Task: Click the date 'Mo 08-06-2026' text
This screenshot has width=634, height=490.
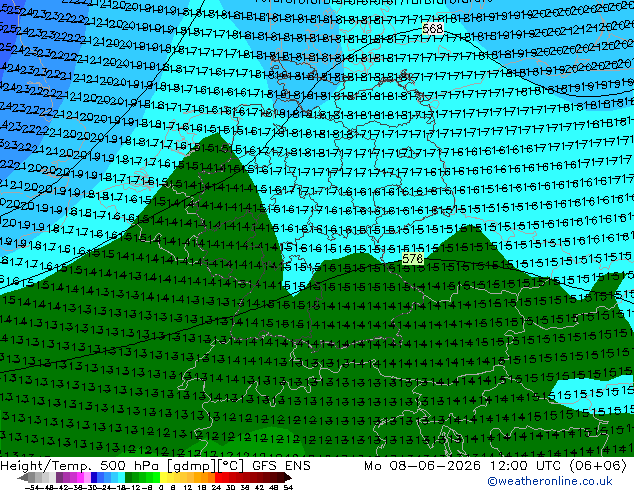Action: [x=422, y=466]
